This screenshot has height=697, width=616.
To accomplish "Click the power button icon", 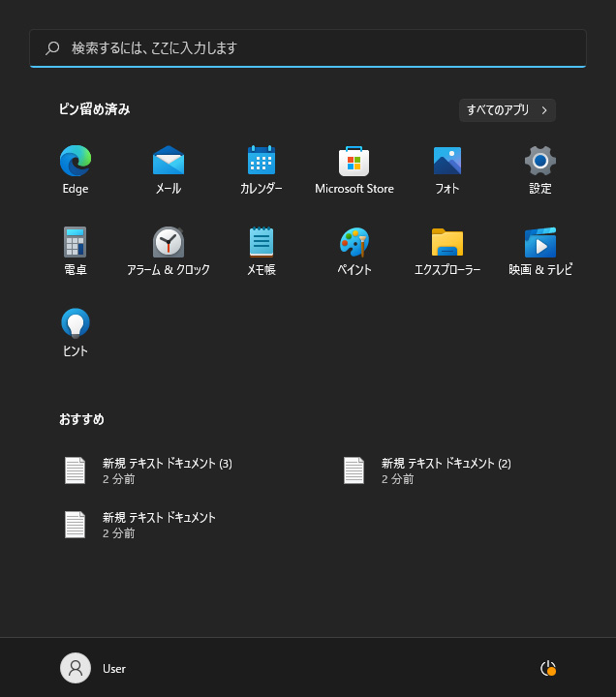I will (x=548, y=668).
